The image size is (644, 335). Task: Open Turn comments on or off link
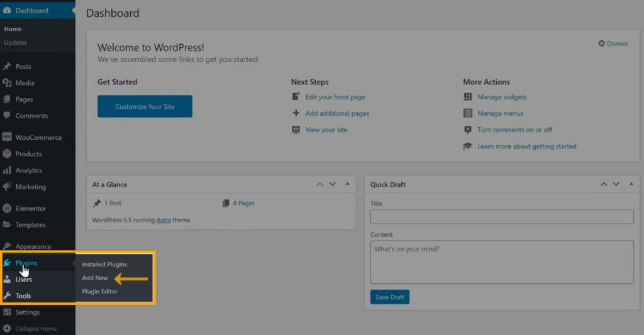tap(514, 130)
